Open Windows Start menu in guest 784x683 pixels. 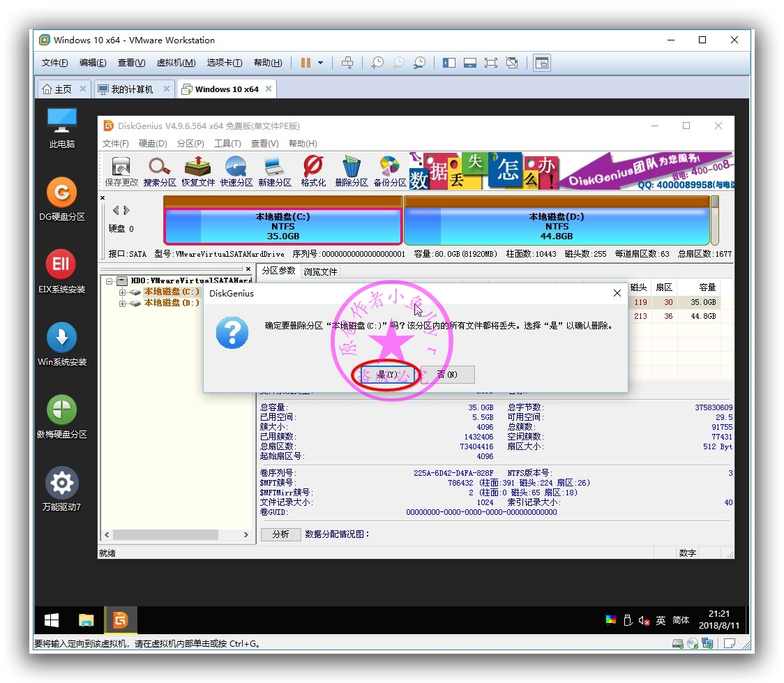point(52,620)
